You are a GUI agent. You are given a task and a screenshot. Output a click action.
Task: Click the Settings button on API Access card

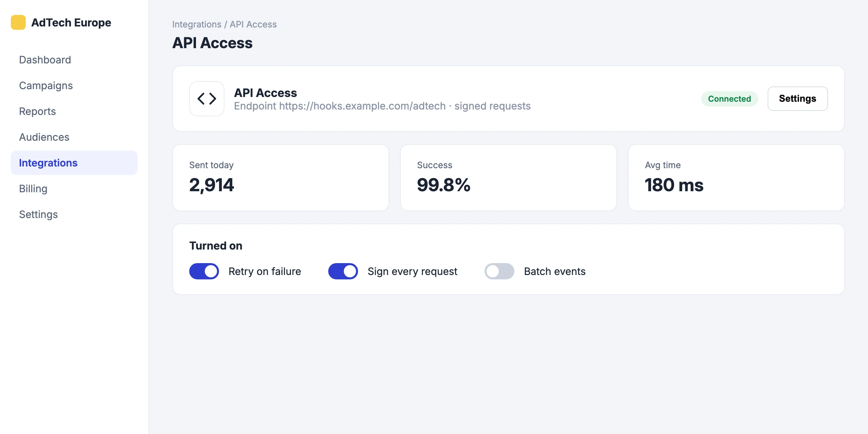coord(797,99)
